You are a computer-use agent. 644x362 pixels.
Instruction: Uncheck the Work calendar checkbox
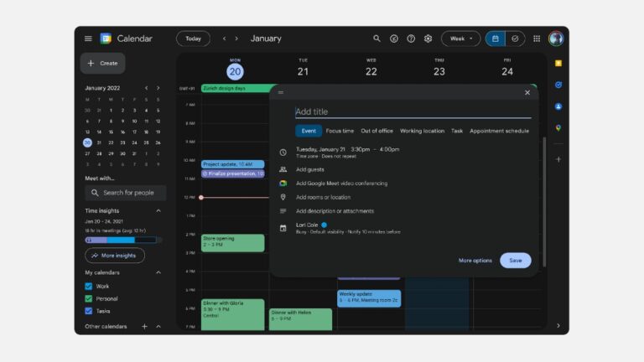89,287
